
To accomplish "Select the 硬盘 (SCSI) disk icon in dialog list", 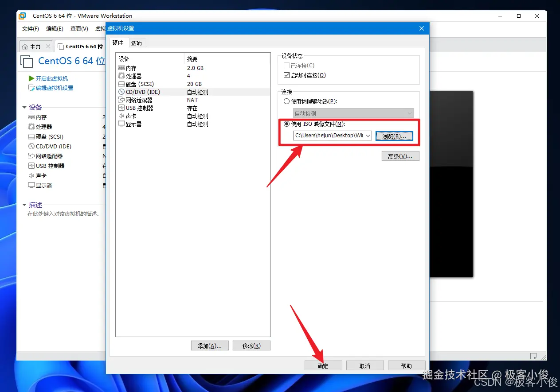I will (121, 84).
